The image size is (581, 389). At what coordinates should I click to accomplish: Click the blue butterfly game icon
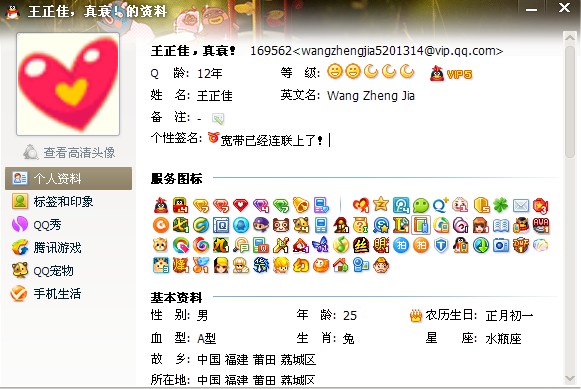[x=321, y=245]
